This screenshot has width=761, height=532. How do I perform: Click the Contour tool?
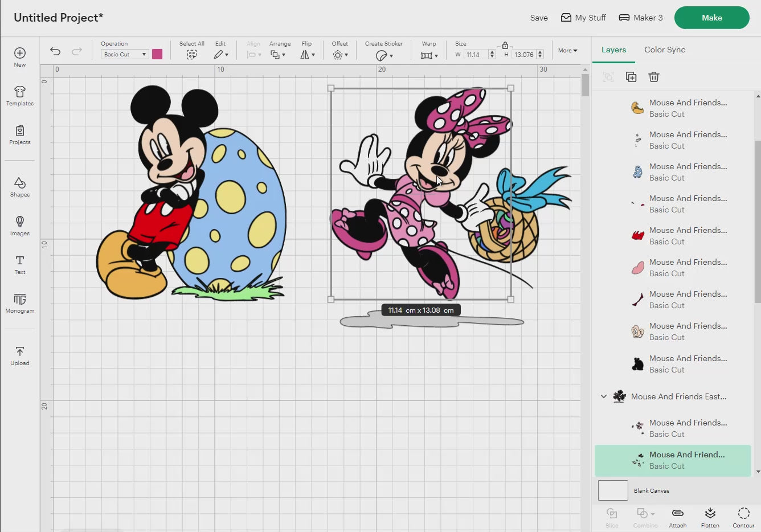click(743, 518)
